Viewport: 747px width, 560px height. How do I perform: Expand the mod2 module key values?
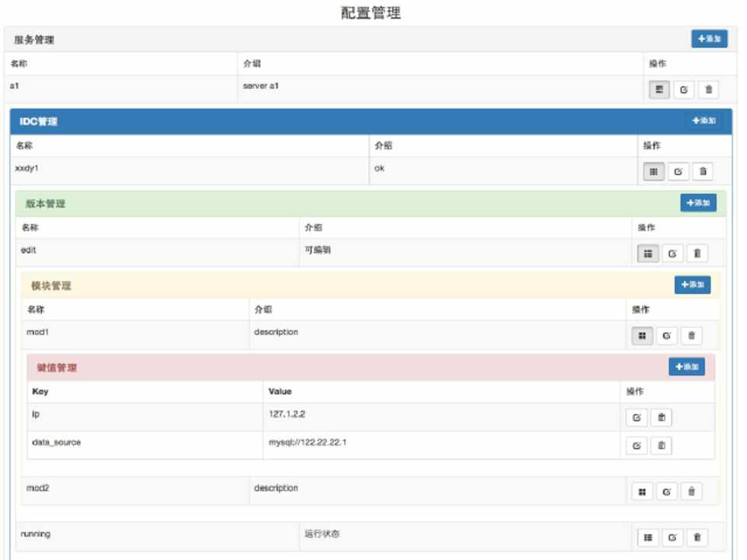pyautogui.click(x=641, y=492)
